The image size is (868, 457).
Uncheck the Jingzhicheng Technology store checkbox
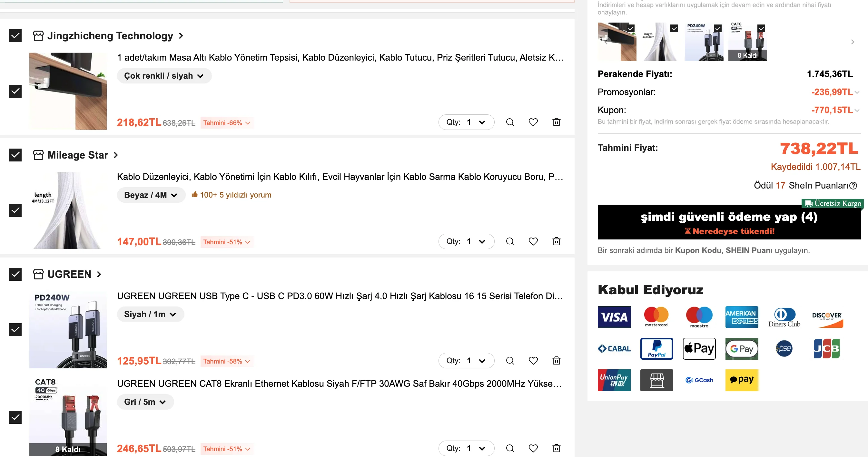pos(15,36)
